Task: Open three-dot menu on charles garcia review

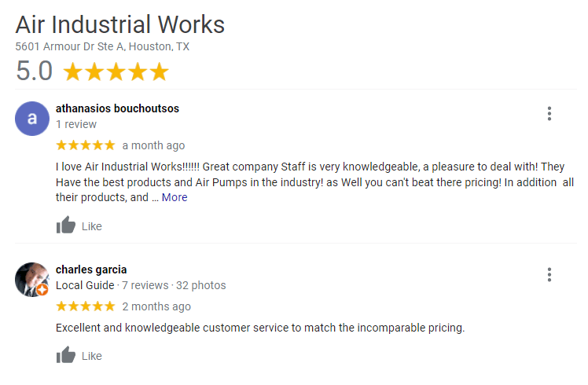Action: coord(549,274)
